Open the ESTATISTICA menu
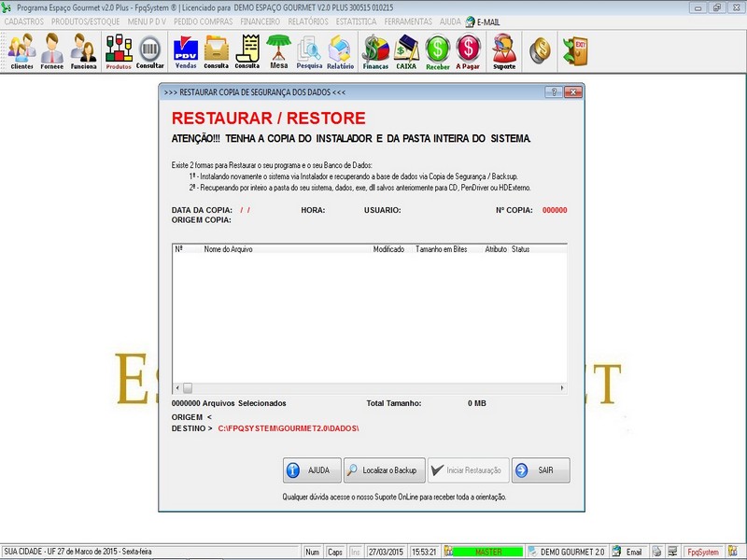 356,21
